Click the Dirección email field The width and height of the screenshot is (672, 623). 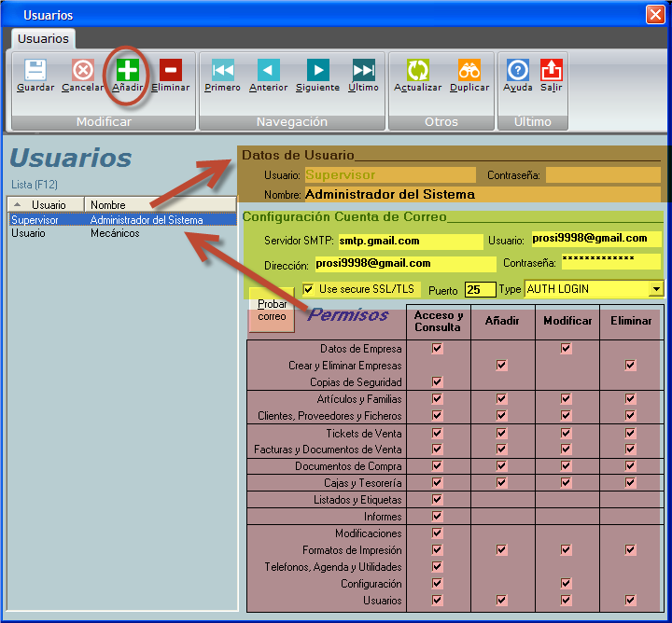pyautogui.click(x=405, y=263)
